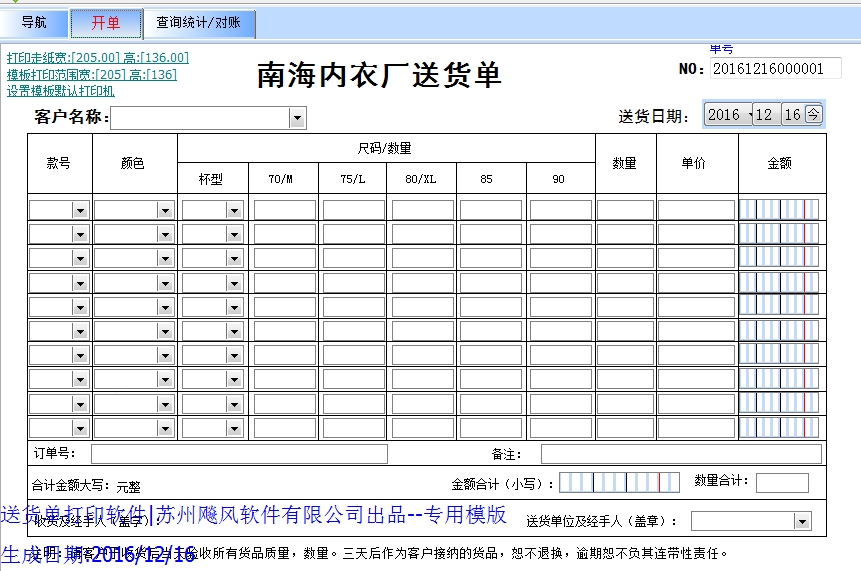Open the 颜色 dropdown in first table row
This screenshot has width=861, height=571.
coord(165,210)
